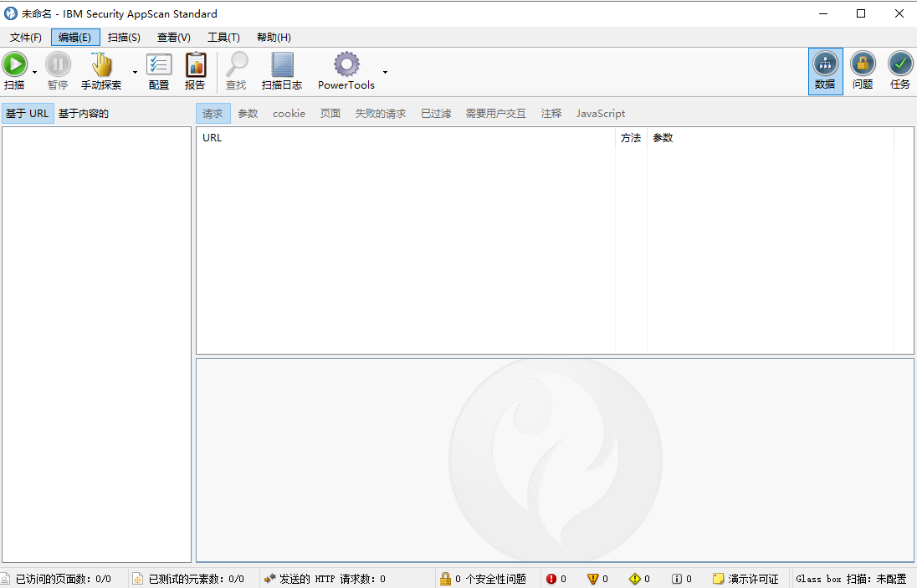Viewport: 917px width, 588px height.
Task: Click the visited pages icon in status bar
Action: [x=5, y=579]
